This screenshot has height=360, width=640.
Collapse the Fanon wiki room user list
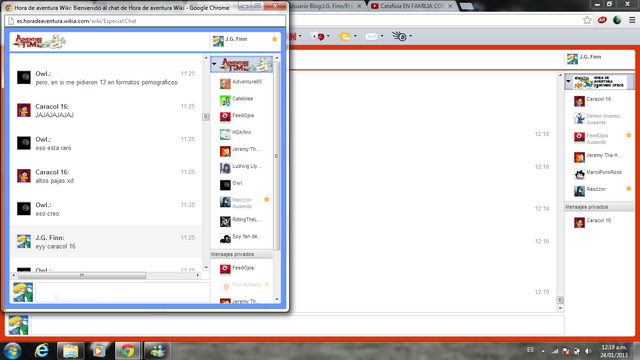click(569, 81)
